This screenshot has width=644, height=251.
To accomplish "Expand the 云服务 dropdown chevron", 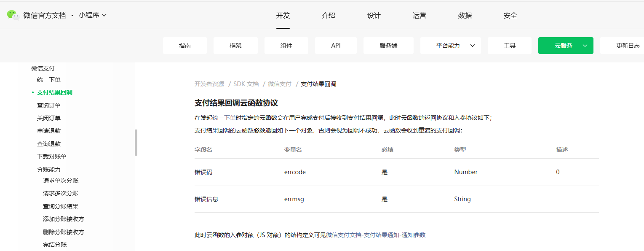I will tap(585, 46).
